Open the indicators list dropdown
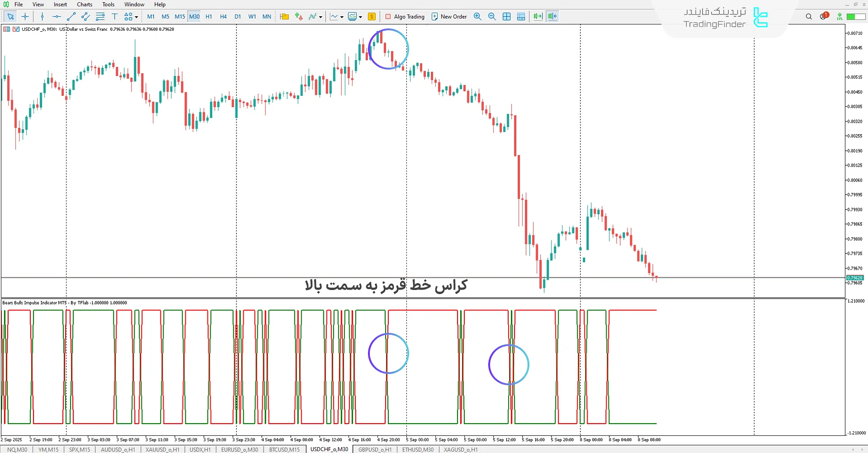 (321, 17)
